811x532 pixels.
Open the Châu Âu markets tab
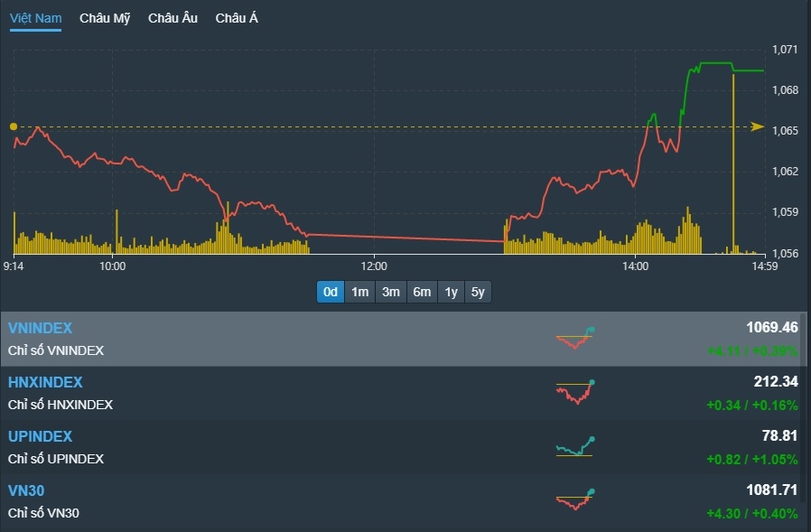[172, 18]
